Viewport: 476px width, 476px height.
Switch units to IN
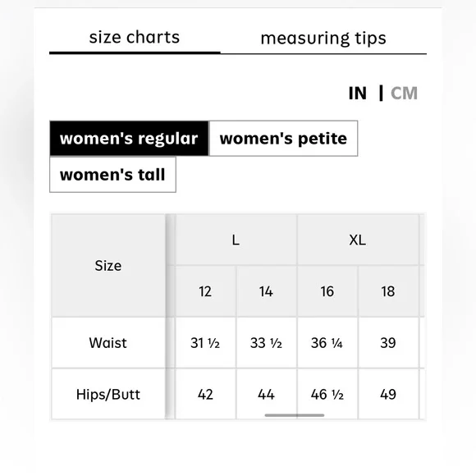point(358,93)
